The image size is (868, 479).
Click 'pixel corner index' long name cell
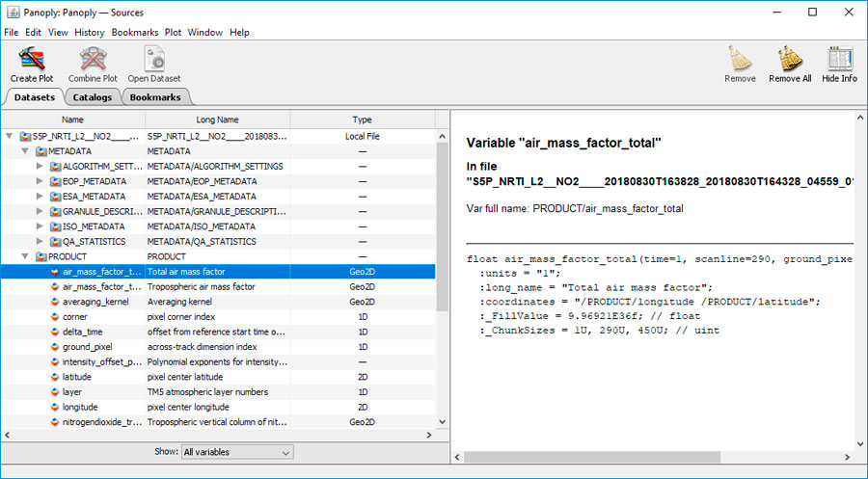[x=181, y=317]
